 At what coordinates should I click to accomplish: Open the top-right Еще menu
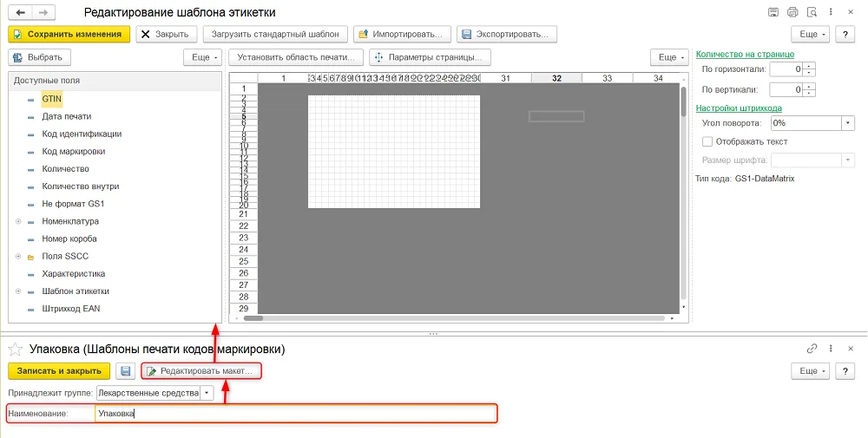tap(811, 35)
